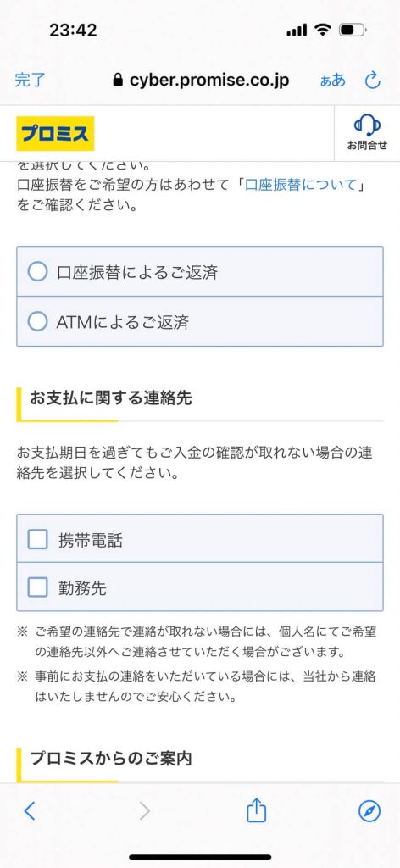
Task: Tap the battery indicator in the status bar
Action: 353,30
